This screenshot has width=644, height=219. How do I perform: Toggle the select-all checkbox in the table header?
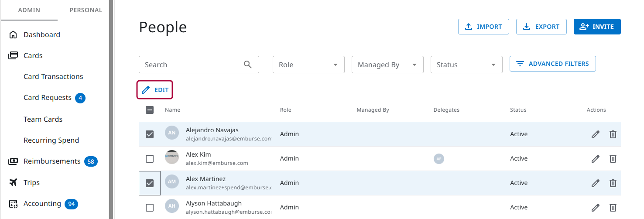[x=150, y=110]
